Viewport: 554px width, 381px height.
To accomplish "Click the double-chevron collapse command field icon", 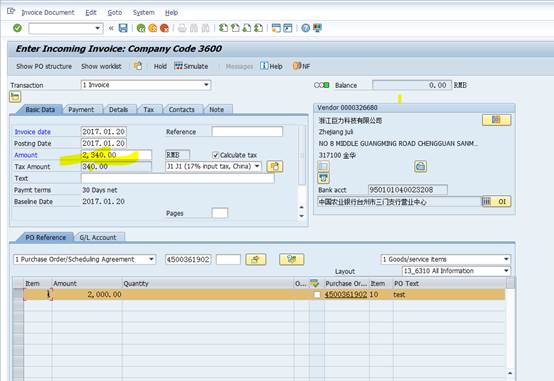I will click(x=111, y=28).
